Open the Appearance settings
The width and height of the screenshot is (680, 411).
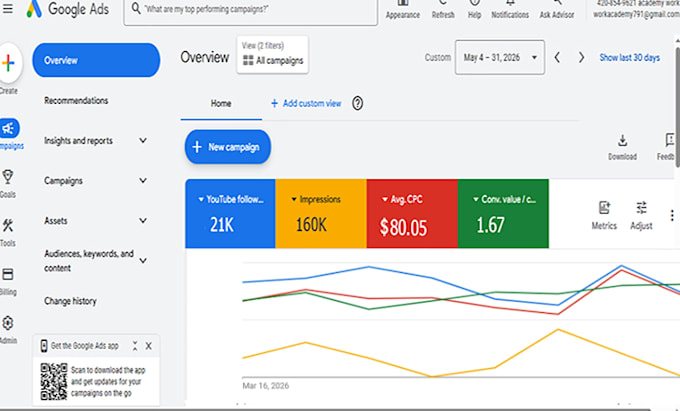(402, 10)
